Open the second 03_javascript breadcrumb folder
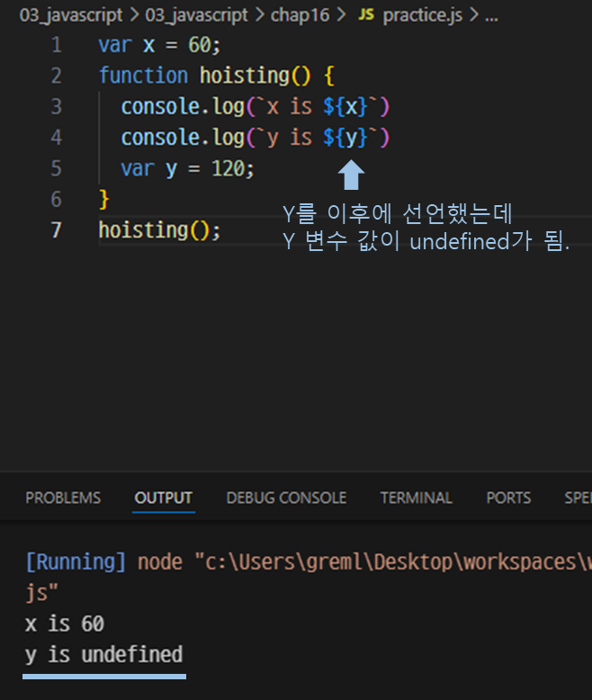This screenshot has width=592, height=700. [196, 15]
